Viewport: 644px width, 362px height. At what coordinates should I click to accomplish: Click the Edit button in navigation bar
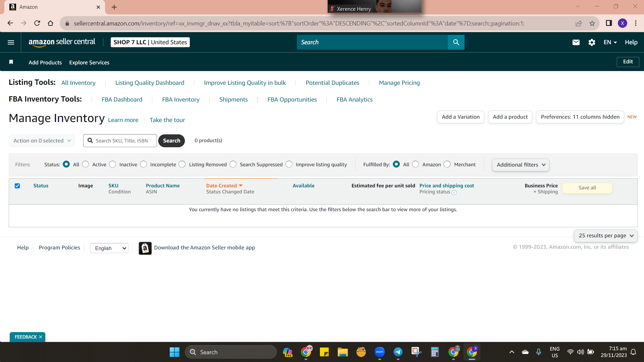click(628, 62)
